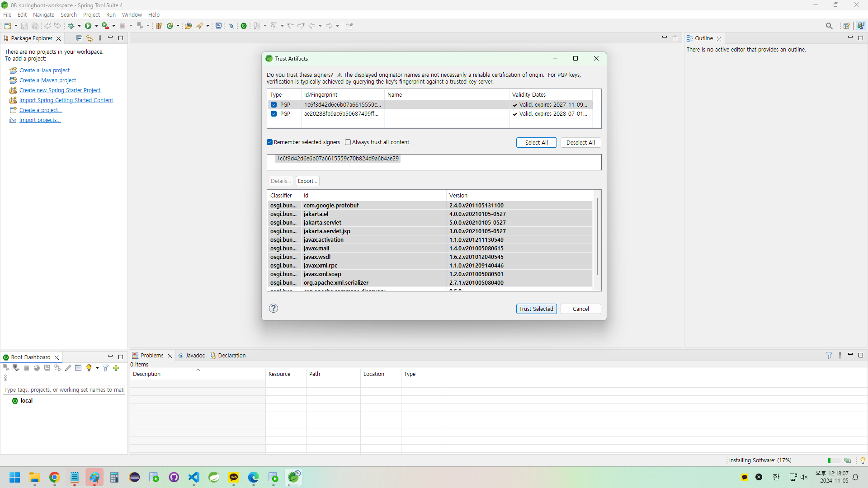The width and height of the screenshot is (868, 488).
Task: Click the green Run button icon
Action: pos(88,26)
